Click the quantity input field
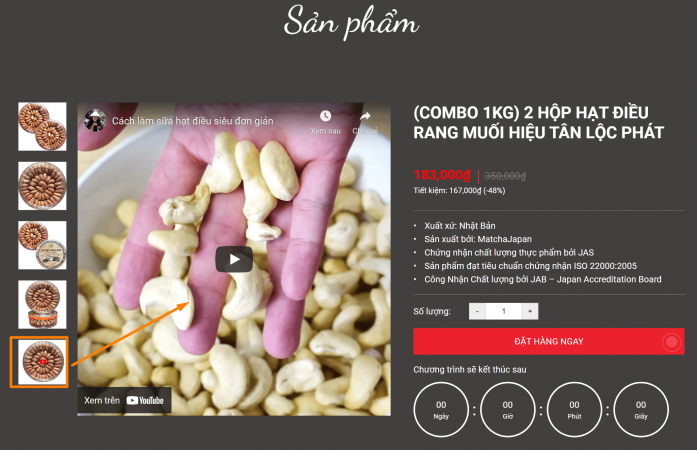The width and height of the screenshot is (697, 450). pos(504,311)
